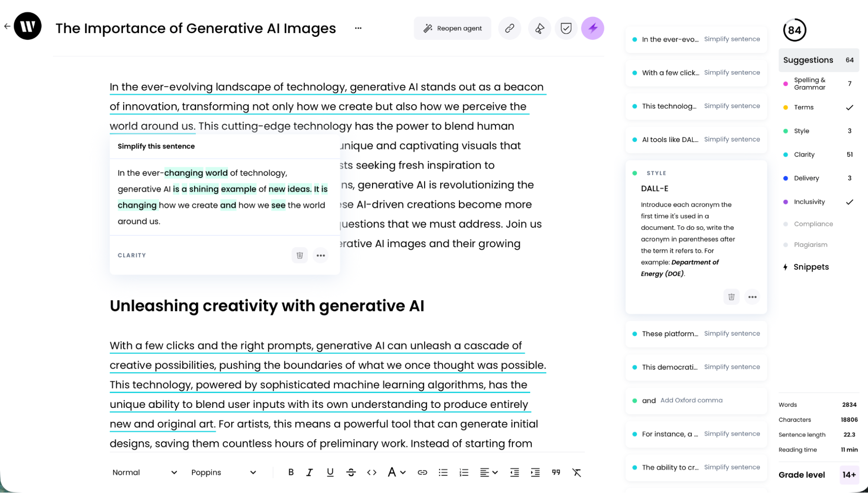This screenshot has width=868, height=493.
Task: Select the megaphone icon in the header
Action: [539, 28]
